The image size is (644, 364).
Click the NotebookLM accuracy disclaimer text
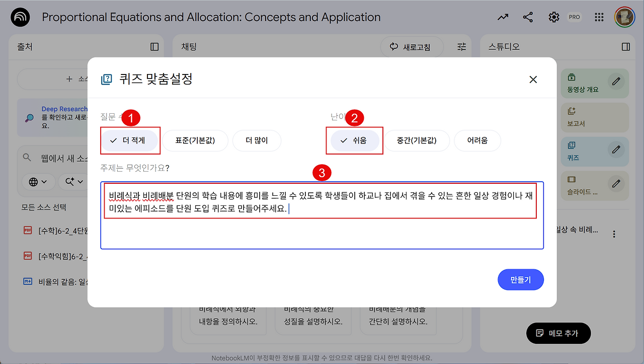[322, 358]
